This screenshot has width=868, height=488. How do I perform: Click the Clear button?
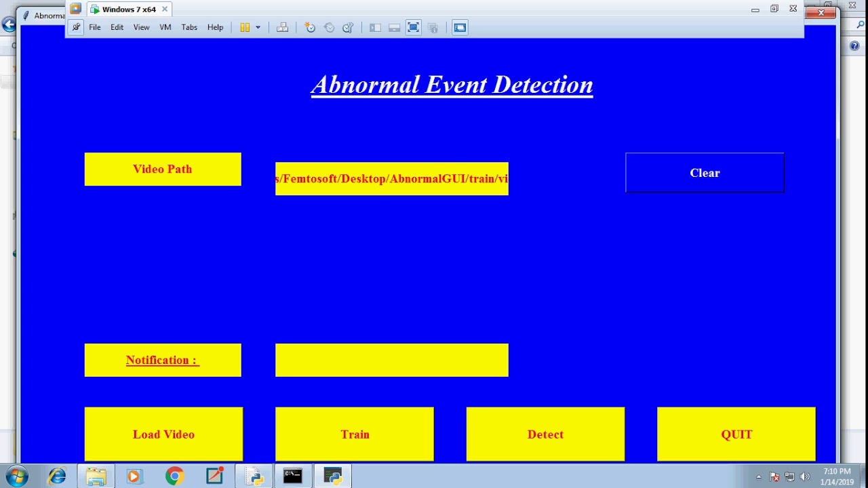705,173
